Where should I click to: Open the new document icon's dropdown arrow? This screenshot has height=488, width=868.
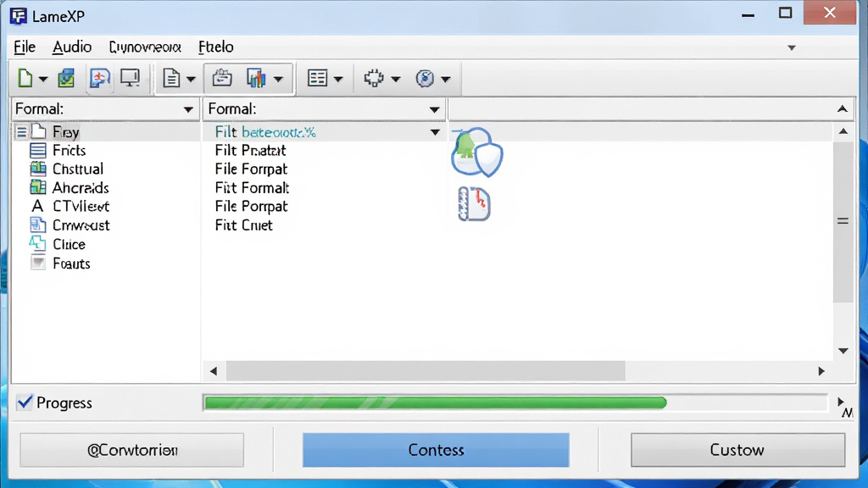click(42, 79)
